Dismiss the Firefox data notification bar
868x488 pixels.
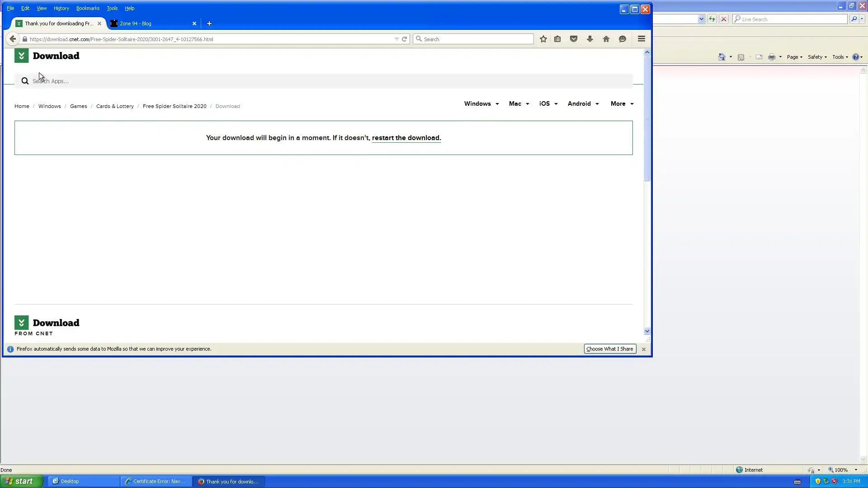click(x=643, y=349)
